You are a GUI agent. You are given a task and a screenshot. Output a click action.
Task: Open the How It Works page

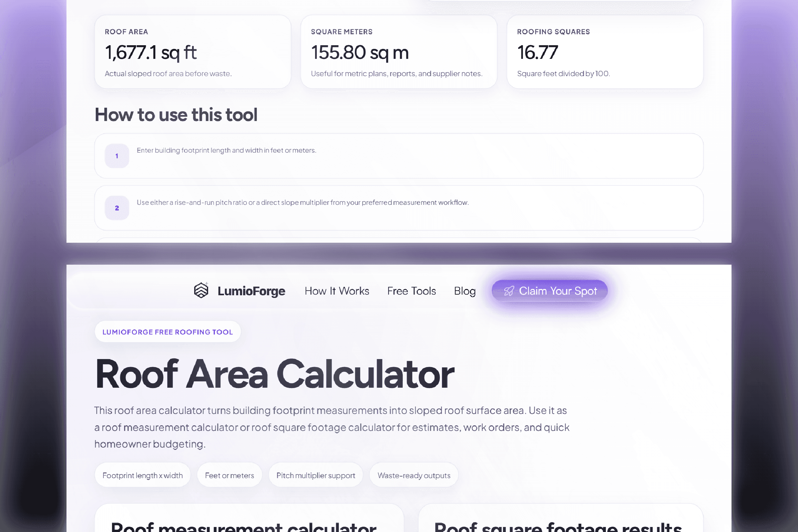coord(336,291)
